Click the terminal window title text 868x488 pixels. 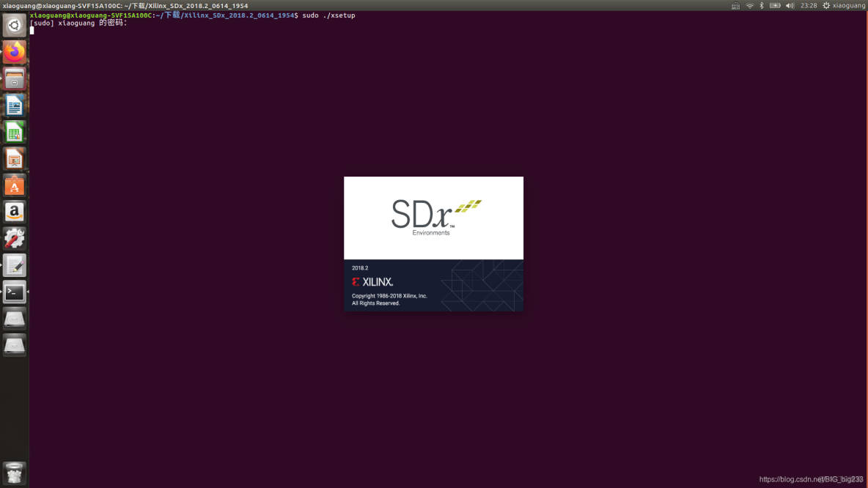125,6
